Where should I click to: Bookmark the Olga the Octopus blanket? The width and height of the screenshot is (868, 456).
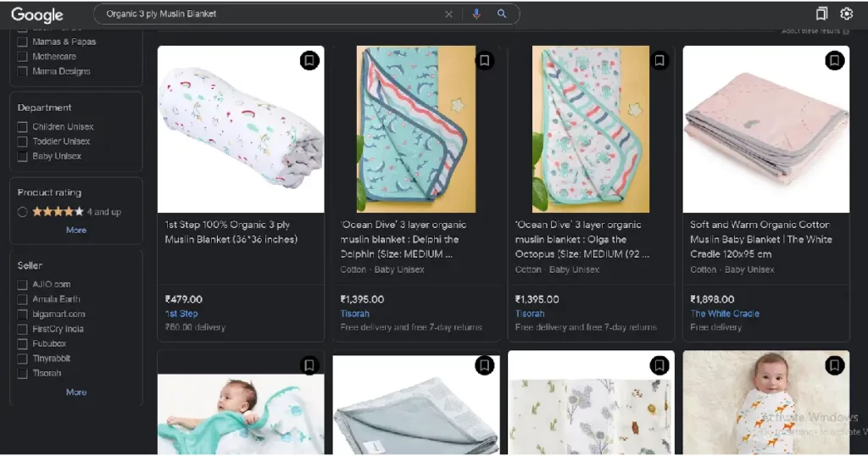[659, 61]
